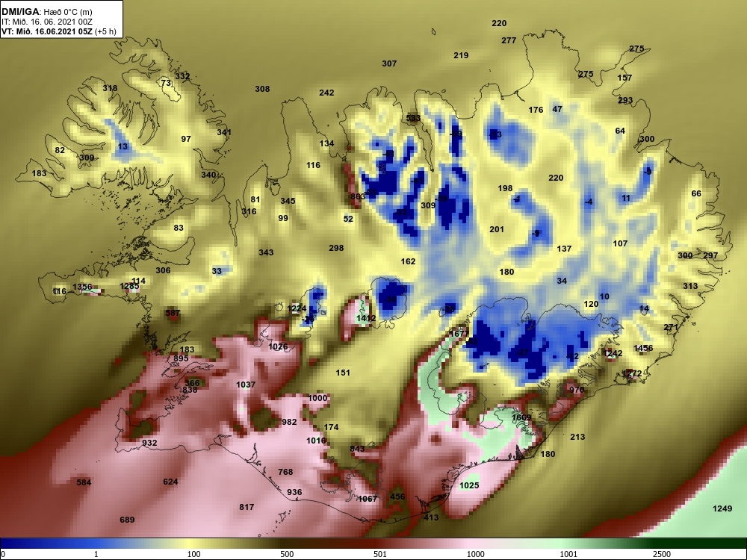Click the map value '293'

click(625, 101)
